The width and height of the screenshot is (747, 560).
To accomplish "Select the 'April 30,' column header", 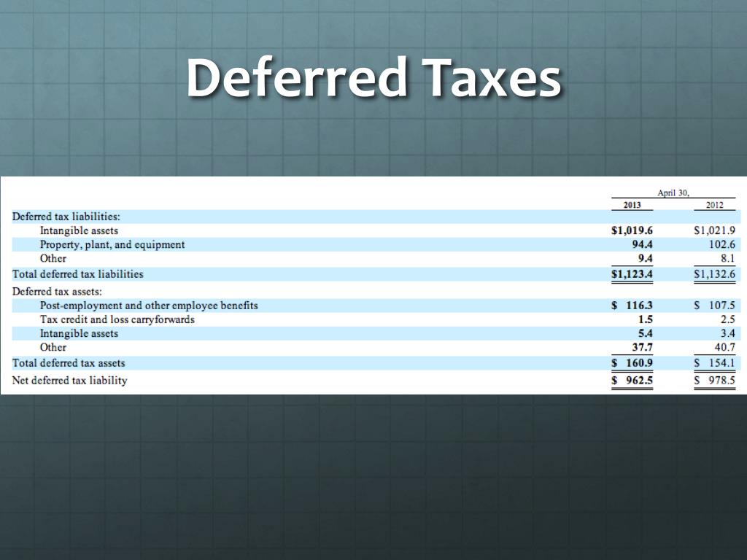I will point(673,192).
